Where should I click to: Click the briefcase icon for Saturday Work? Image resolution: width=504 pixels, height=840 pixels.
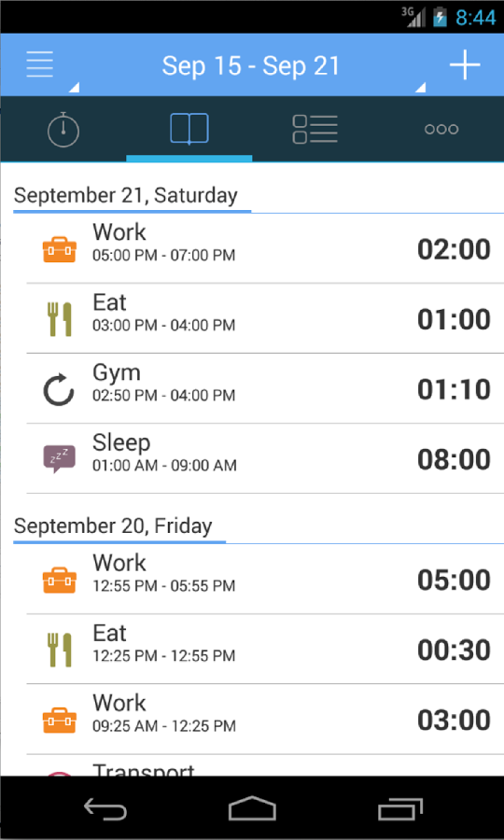(x=60, y=249)
